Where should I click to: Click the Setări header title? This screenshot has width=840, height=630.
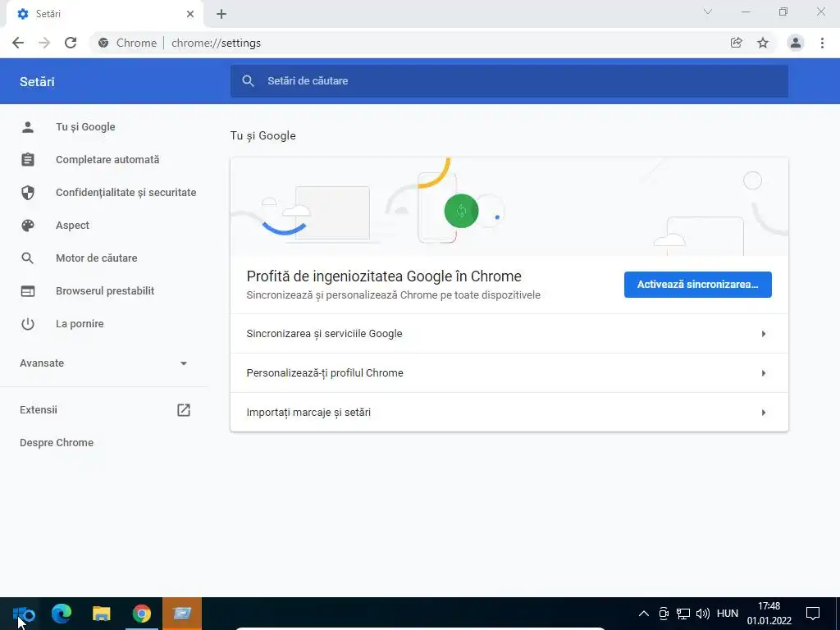pyautogui.click(x=37, y=82)
